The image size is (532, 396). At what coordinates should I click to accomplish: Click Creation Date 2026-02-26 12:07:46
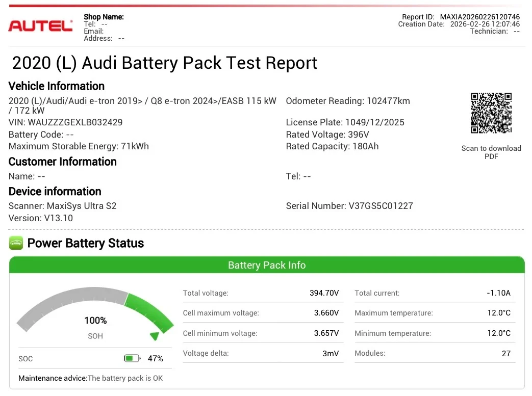459,24
